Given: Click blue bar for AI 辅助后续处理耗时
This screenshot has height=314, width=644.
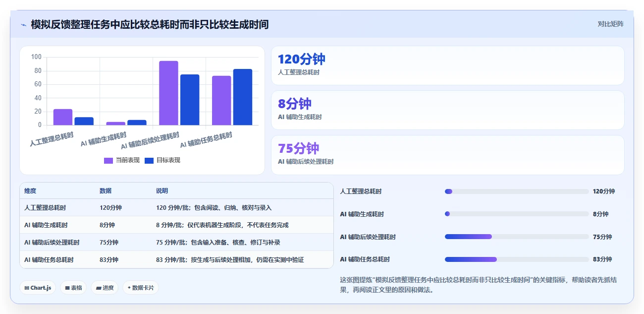Looking at the screenshot, I should [190, 100].
